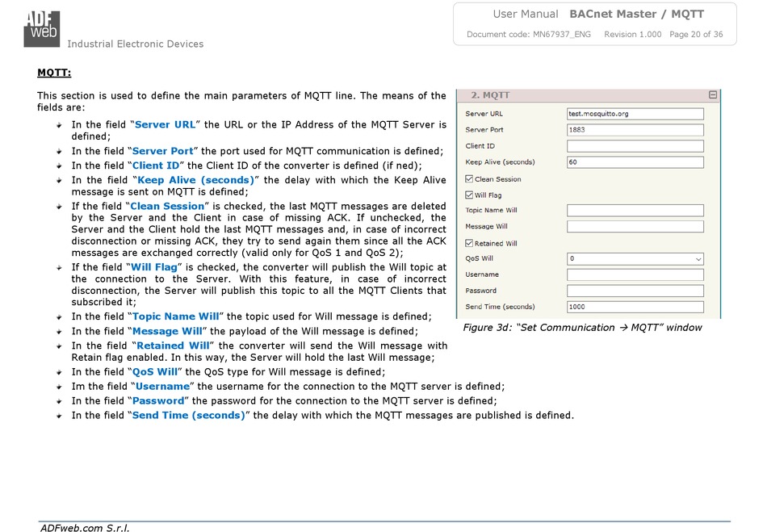
Task: Select the Topic Name Will field
Action: tap(635, 210)
